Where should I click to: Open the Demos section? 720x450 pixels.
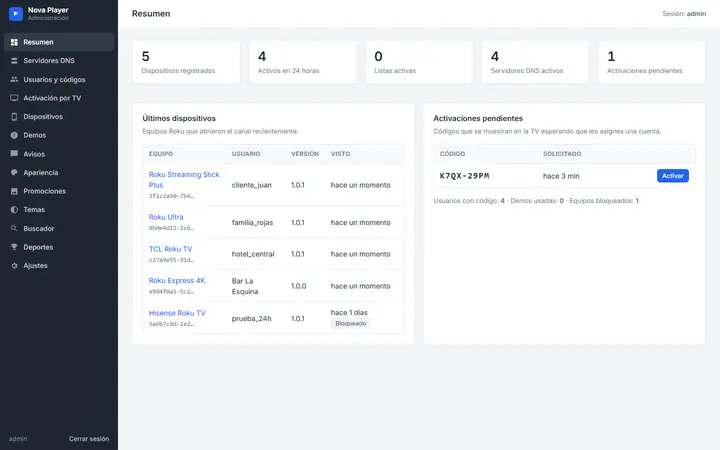coord(59,135)
